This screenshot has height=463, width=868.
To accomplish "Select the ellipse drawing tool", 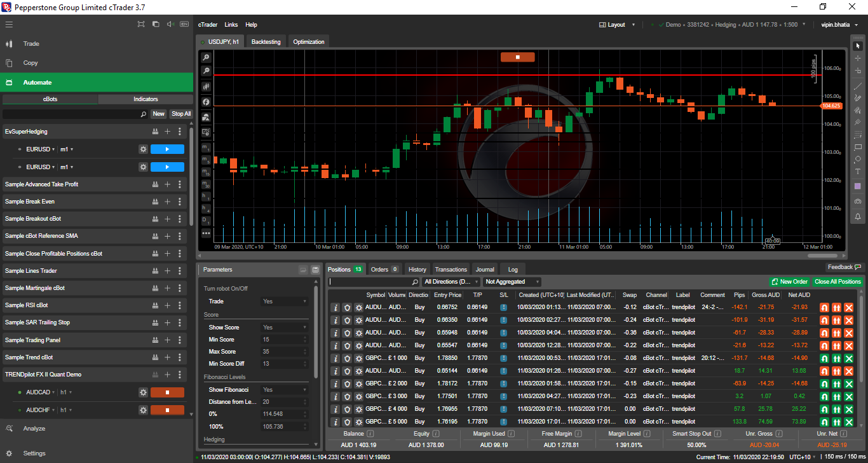I will coord(858,159).
